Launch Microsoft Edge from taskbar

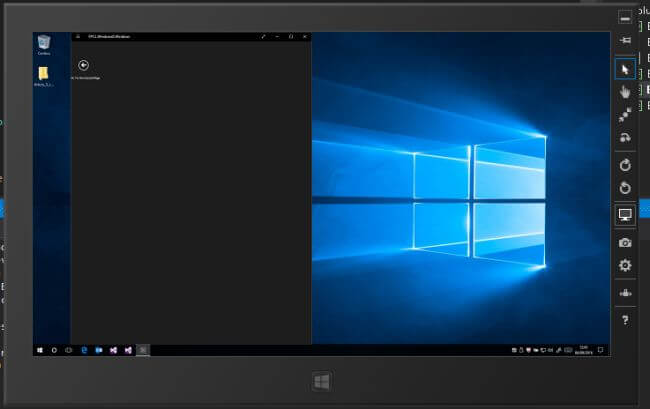(84, 350)
